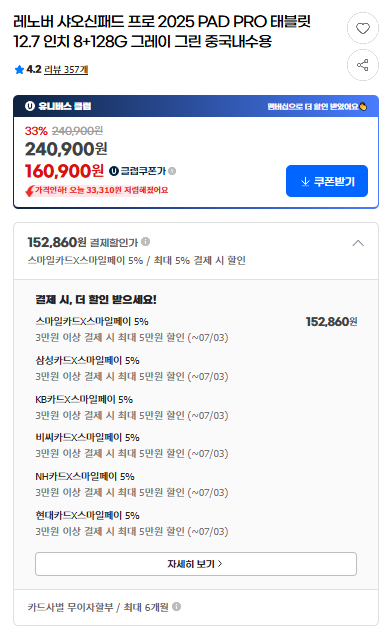Open share options via share icon
The width and height of the screenshot is (390, 632).
(363, 65)
